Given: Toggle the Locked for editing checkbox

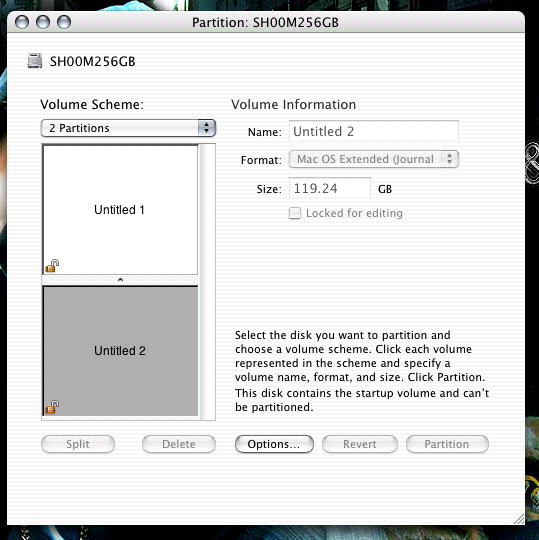Looking at the screenshot, I should 295,213.
